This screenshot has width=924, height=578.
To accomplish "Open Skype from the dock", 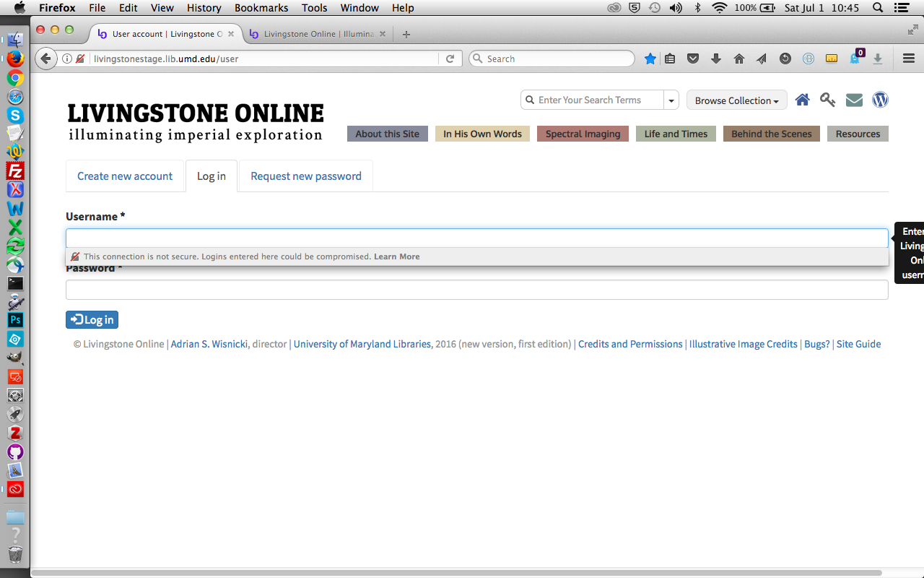I will (x=15, y=116).
